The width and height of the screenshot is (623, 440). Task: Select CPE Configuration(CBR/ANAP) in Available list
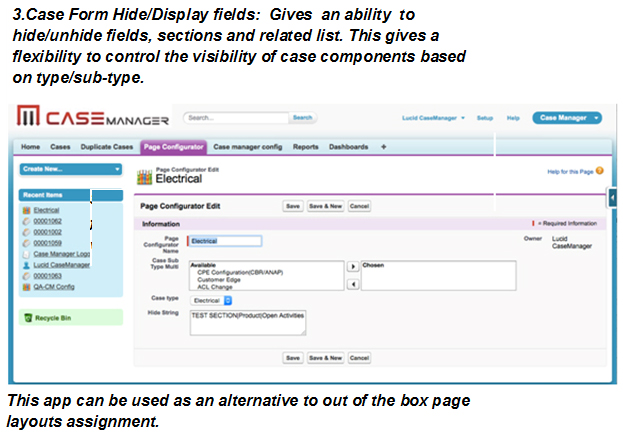tap(240, 273)
